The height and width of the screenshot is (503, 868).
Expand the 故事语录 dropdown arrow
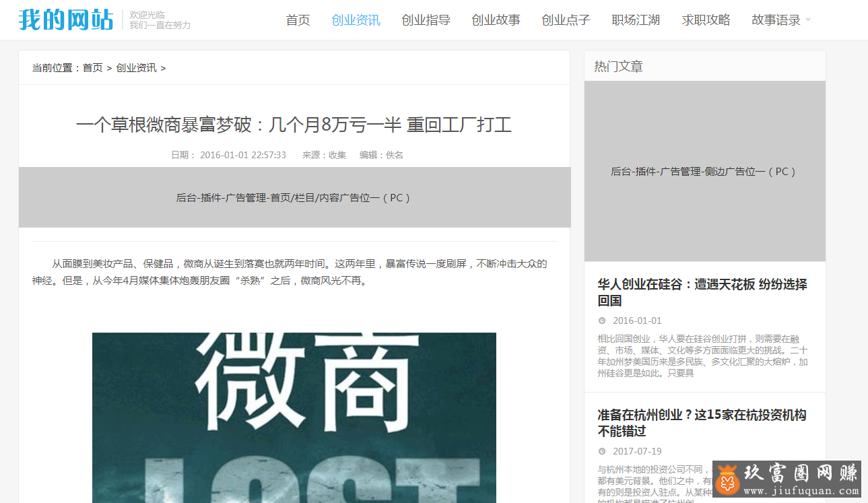[808, 20]
